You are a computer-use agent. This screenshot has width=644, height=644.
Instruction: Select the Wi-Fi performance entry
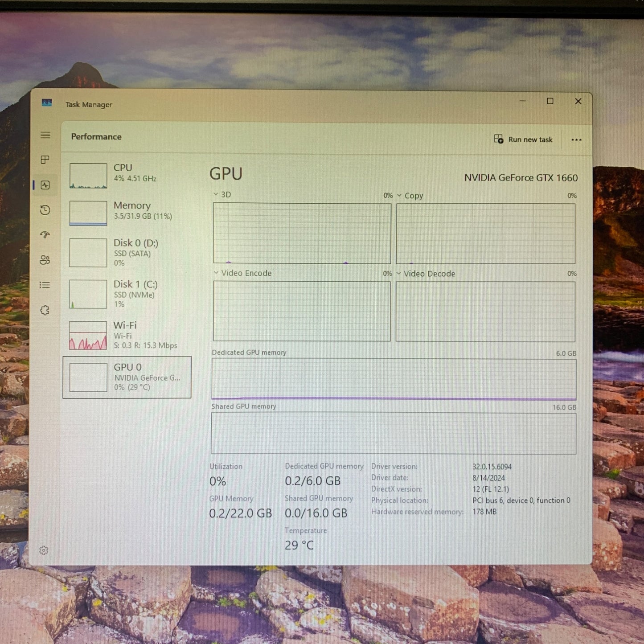(127, 334)
